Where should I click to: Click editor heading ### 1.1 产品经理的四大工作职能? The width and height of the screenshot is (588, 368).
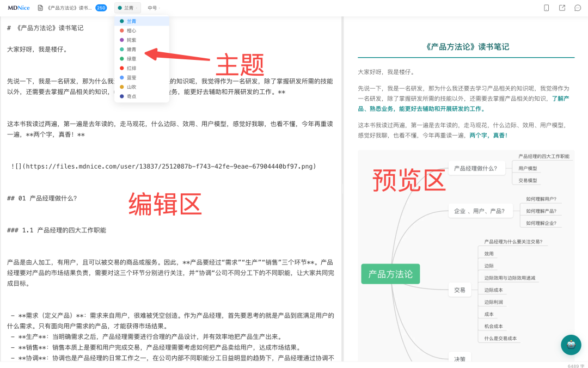pyautogui.click(x=57, y=230)
